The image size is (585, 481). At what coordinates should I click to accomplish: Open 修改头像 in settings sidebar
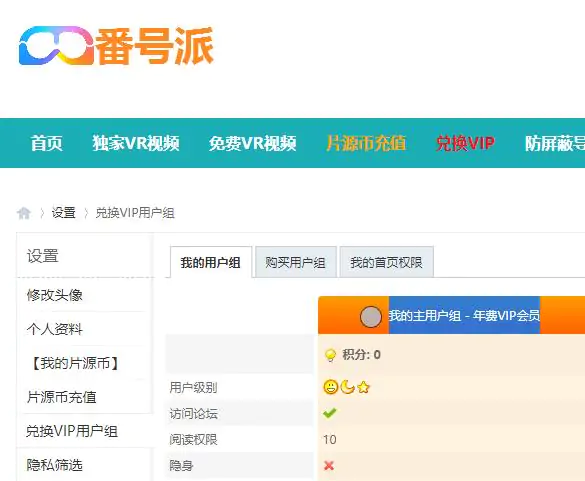54,295
